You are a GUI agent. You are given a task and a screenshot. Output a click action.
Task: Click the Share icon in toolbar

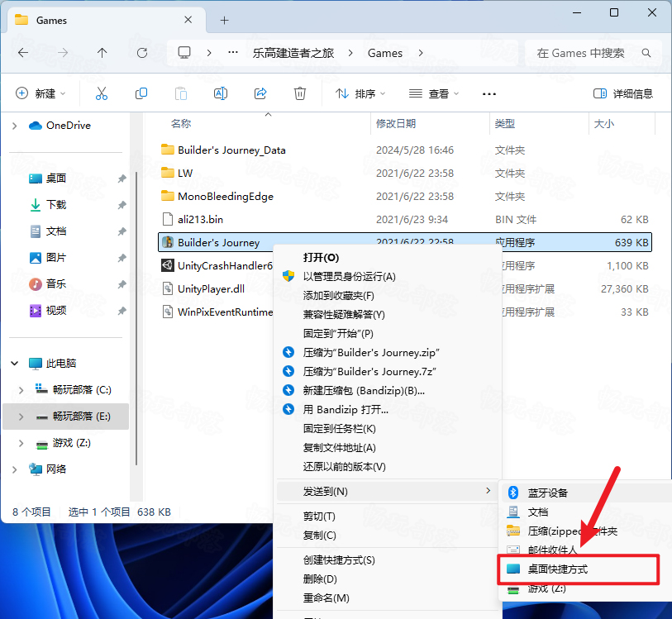(260, 93)
